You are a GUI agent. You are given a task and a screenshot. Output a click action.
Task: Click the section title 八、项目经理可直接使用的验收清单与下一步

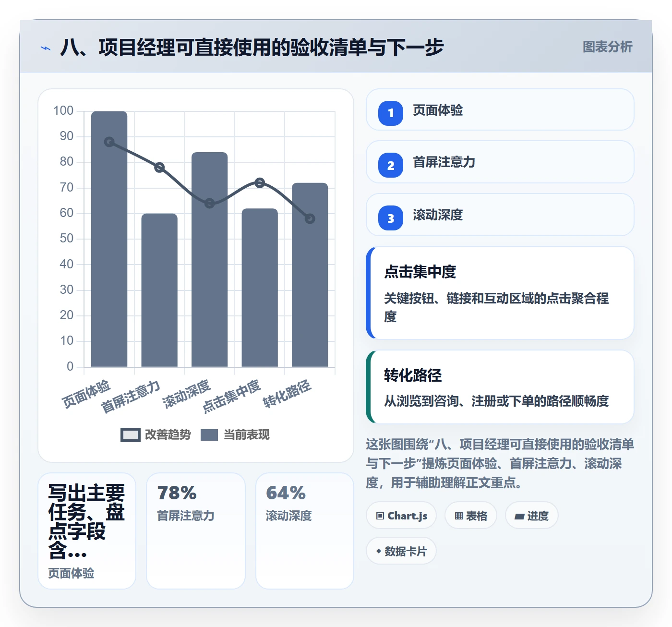point(252,48)
